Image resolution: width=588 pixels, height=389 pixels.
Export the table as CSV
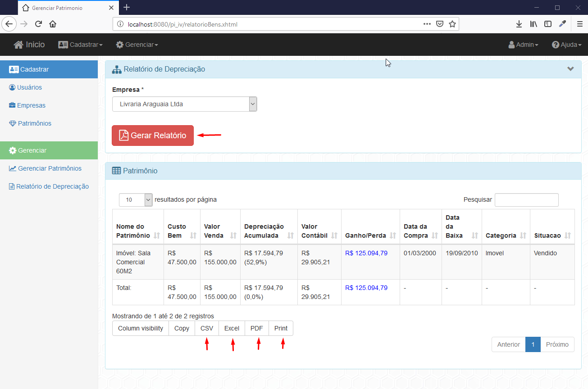207,328
